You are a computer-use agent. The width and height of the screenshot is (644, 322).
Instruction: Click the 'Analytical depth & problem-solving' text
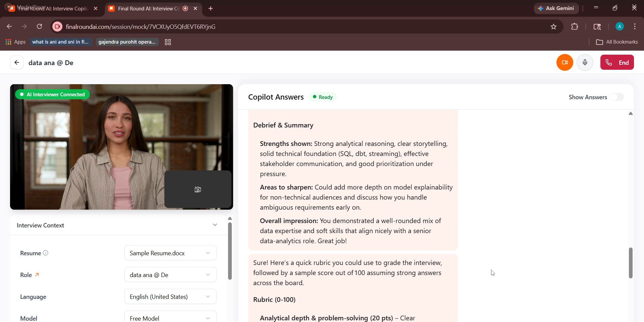(x=314, y=318)
